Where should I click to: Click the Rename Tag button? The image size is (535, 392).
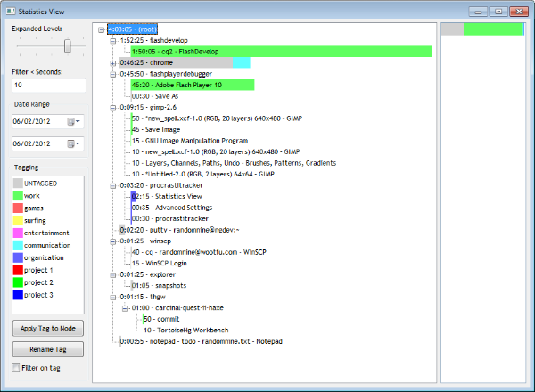coord(48,349)
